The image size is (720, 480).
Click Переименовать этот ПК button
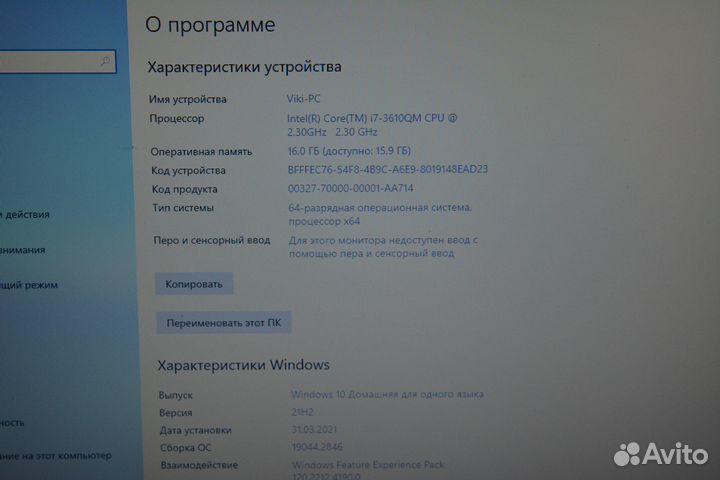[x=224, y=322]
